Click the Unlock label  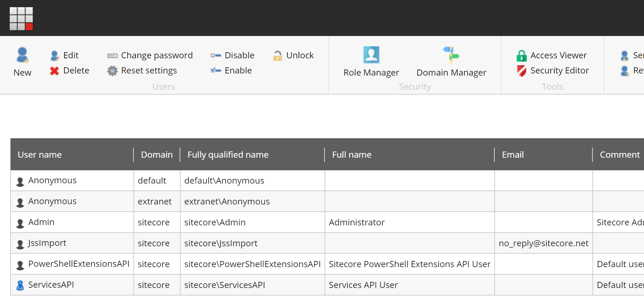[x=300, y=55]
